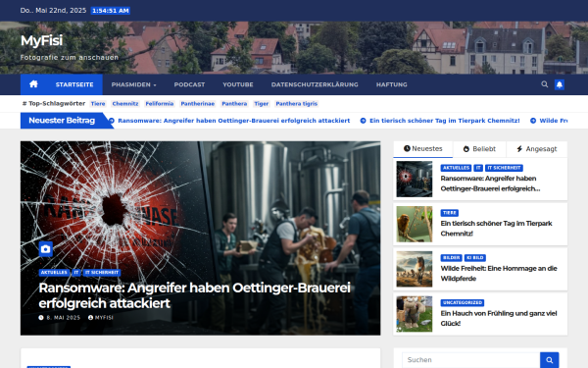Open Ransomware headline in news ticker
Image resolution: width=588 pixels, height=368 pixels.
234,121
